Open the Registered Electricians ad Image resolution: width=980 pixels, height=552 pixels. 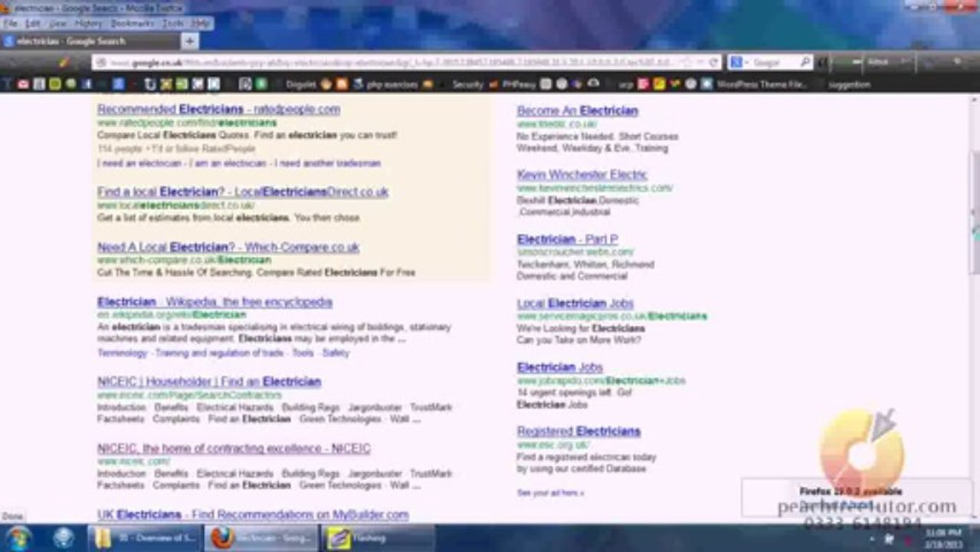point(578,432)
